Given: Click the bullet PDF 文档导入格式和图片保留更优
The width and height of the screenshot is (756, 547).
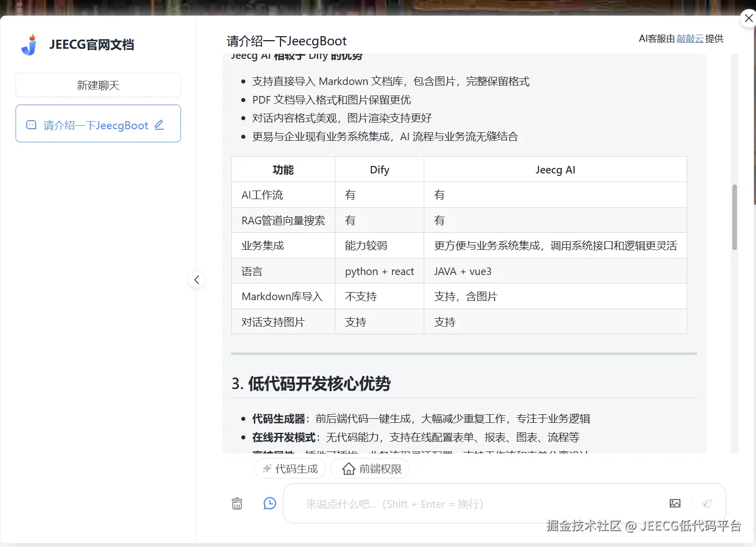Looking at the screenshot, I should point(331,100).
